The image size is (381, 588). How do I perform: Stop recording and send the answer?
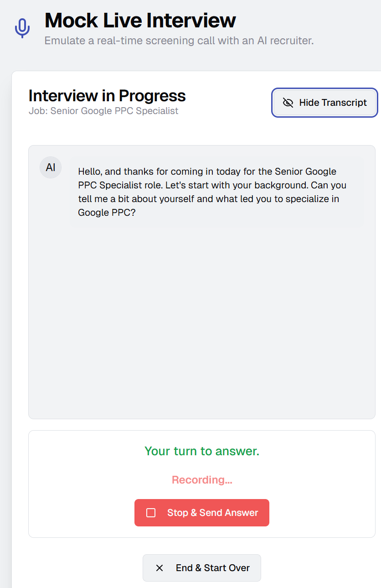[202, 513]
